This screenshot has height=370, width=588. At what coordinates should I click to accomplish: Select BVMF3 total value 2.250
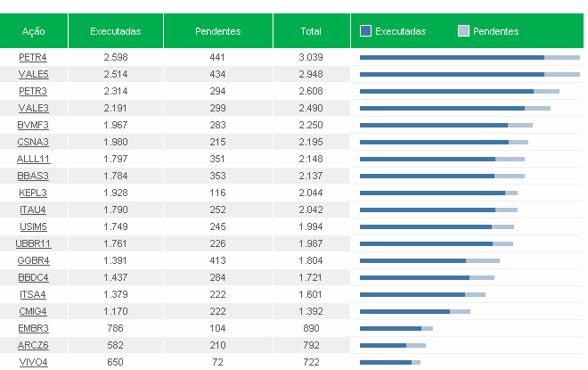[311, 125]
